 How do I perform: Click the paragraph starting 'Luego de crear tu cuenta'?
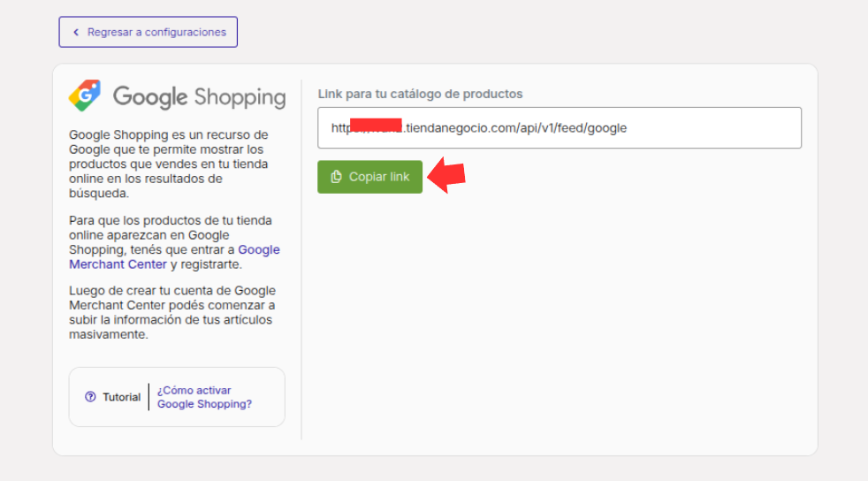coord(172,313)
